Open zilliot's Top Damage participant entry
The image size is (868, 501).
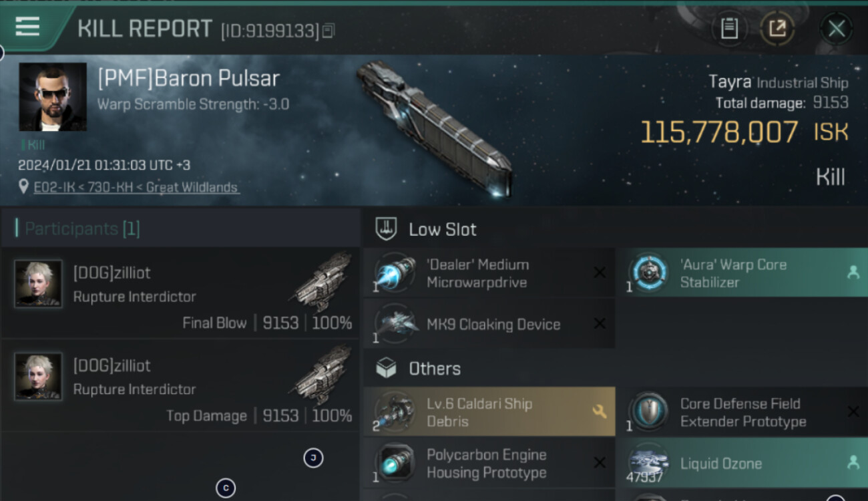(180, 387)
